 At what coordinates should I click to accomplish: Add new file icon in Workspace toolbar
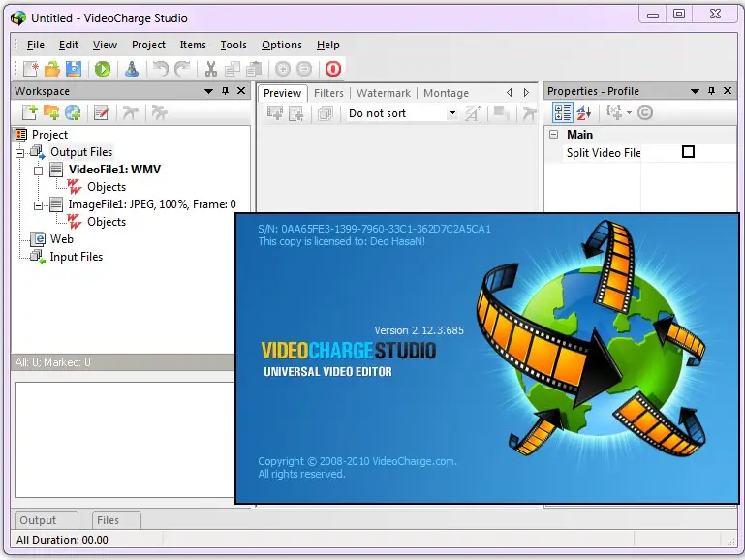(30, 112)
